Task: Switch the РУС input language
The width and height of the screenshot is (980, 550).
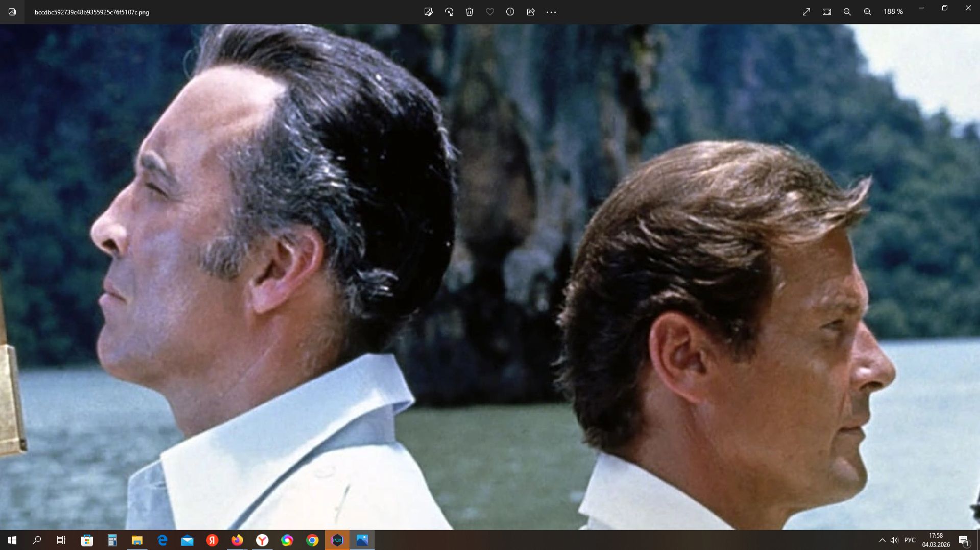Action: pyautogui.click(x=910, y=540)
